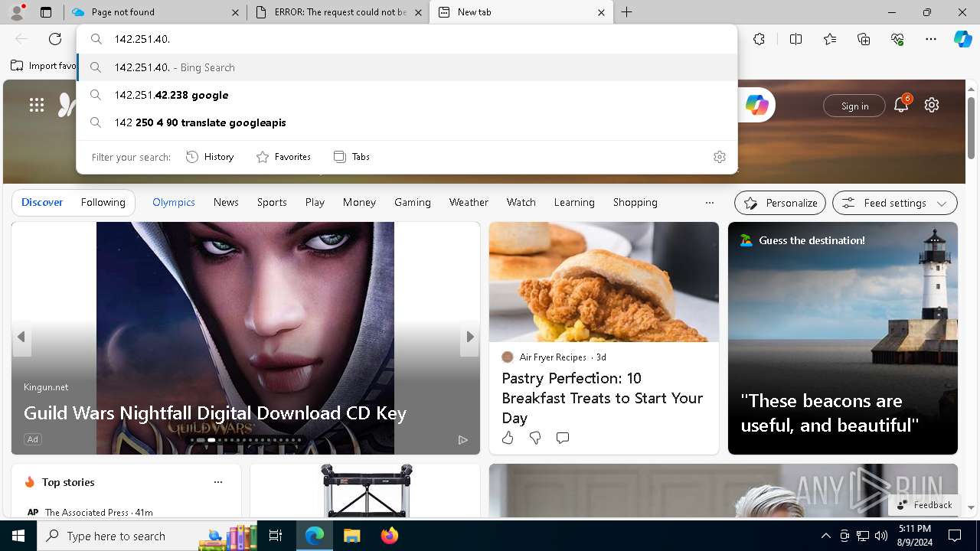The height and width of the screenshot is (551, 980).
Task: Open the Watch category
Action: pos(521,202)
